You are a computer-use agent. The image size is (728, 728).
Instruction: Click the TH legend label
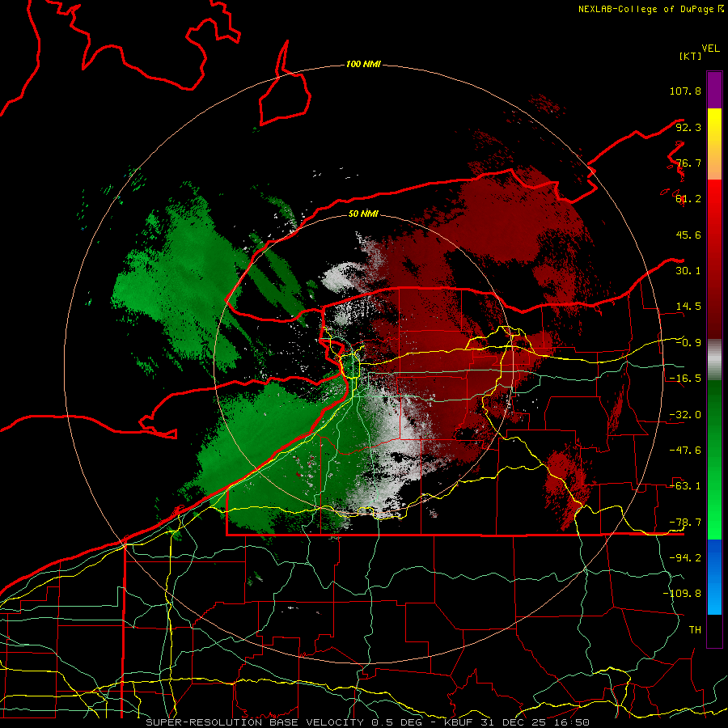[x=695, y=630]
